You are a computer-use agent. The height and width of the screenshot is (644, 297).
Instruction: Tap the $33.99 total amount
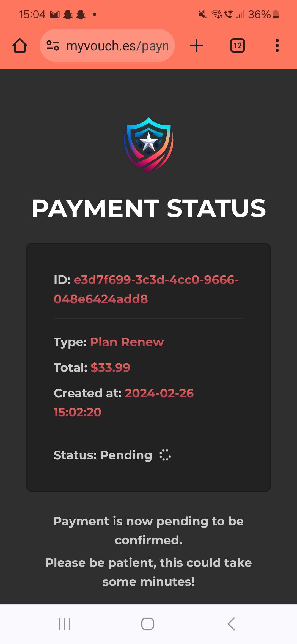(110, 368)
